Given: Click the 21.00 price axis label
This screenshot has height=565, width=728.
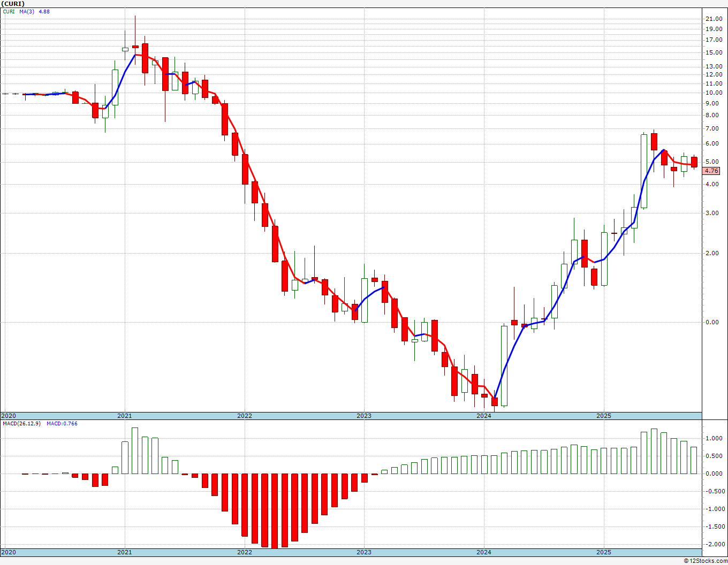Looking at the screenshot, I should tap(714, 19).
